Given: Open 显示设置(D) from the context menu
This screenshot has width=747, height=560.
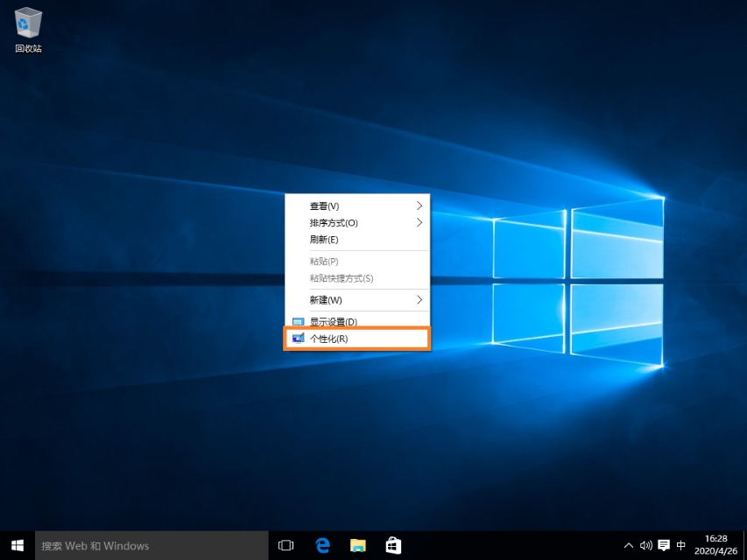Looking at the screenshot, I should pyautogui.click(x=333, y=322).
